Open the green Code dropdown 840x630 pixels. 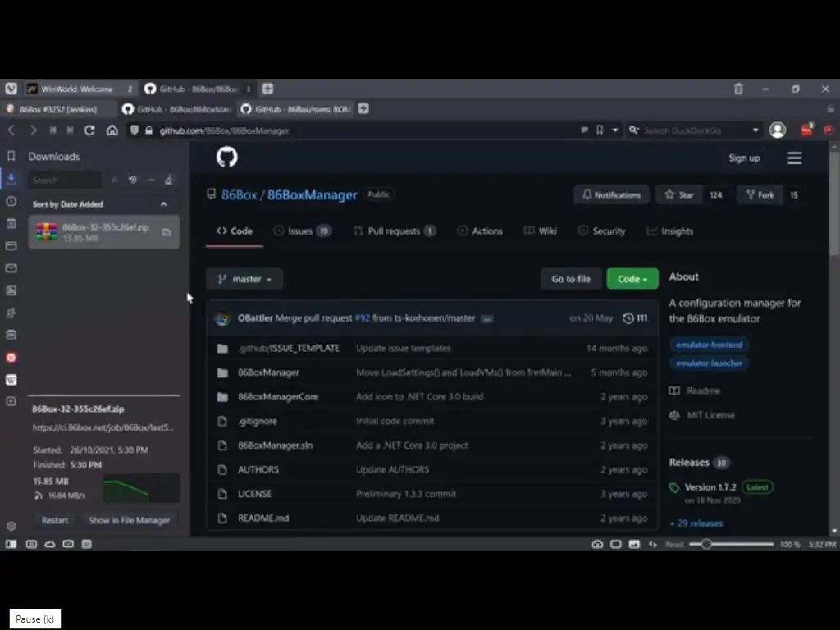(x=632, y=279)
